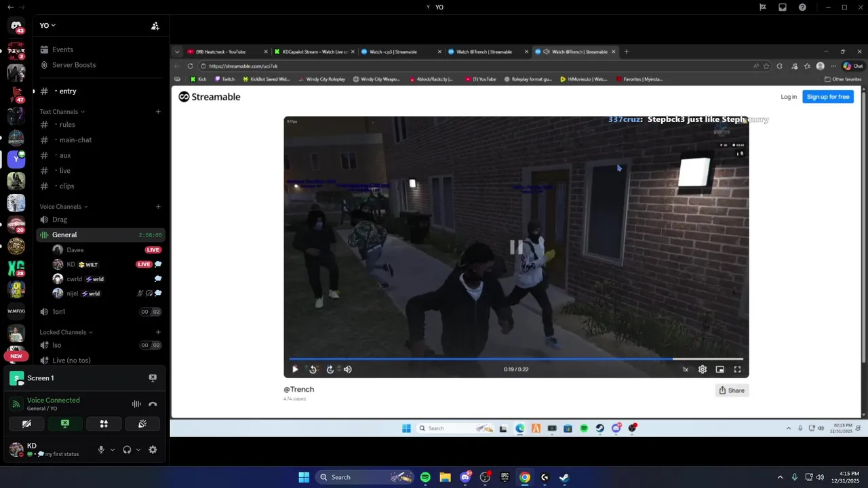Open the YO server name dropdown
Viewport: 868px width, 488px height.
click(x=47, y=25)
